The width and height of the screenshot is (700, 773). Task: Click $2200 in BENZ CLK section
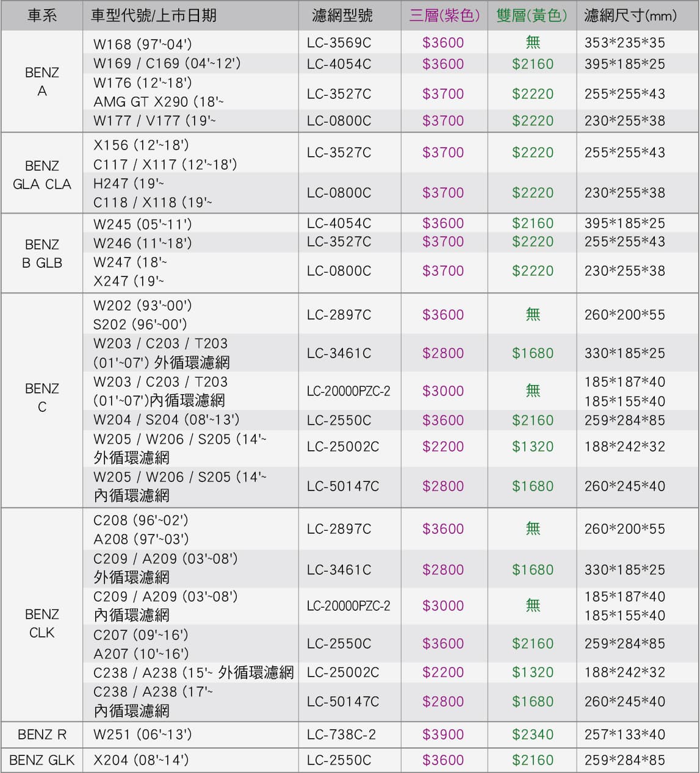pyautogui.click(x=444, y=672)
